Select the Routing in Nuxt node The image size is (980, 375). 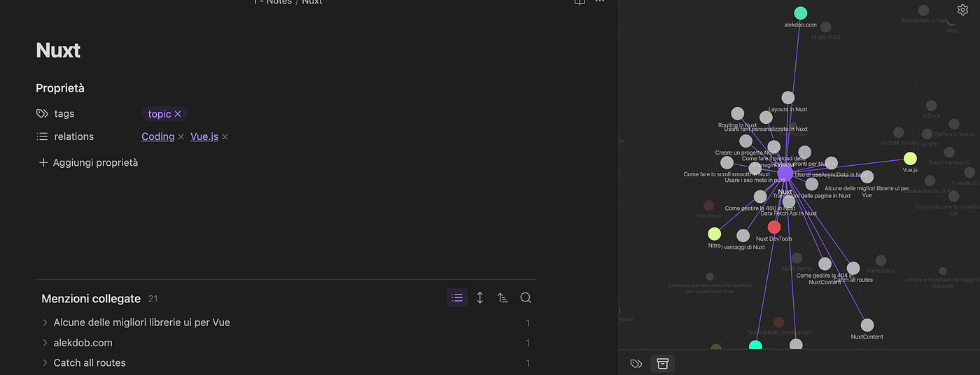[x=738, y=113]
